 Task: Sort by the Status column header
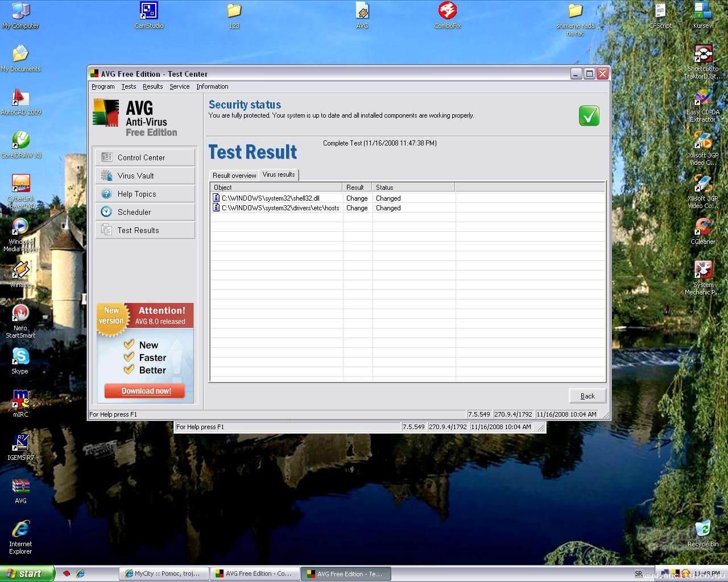[413, 187]
